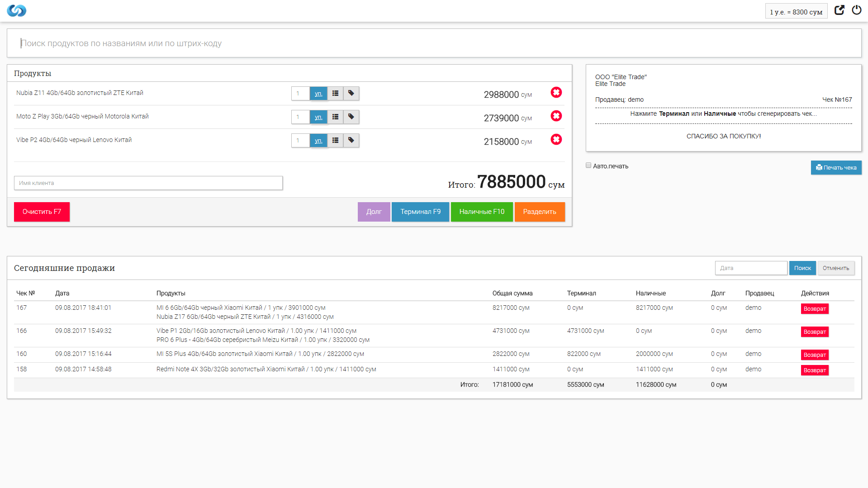Open the price tag icon for Moto Z Play
This screenshot has width=868, height=488.
click(x=351, y=117)
